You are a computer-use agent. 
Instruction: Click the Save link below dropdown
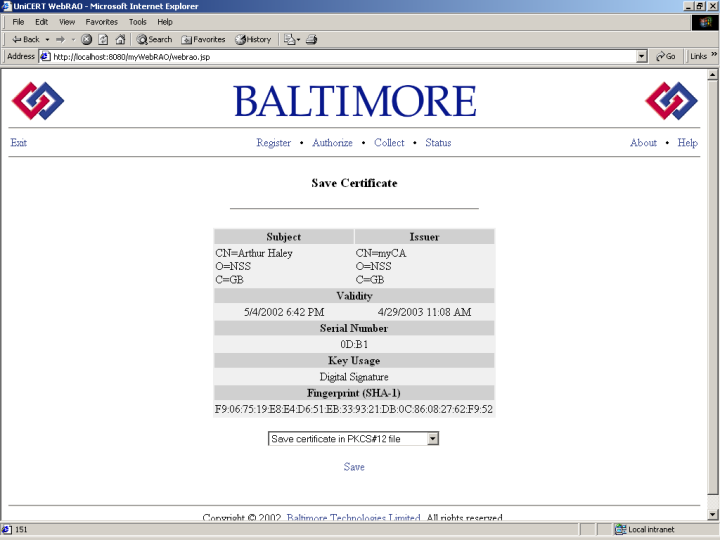pyautogui.click(x=354, y=467)
